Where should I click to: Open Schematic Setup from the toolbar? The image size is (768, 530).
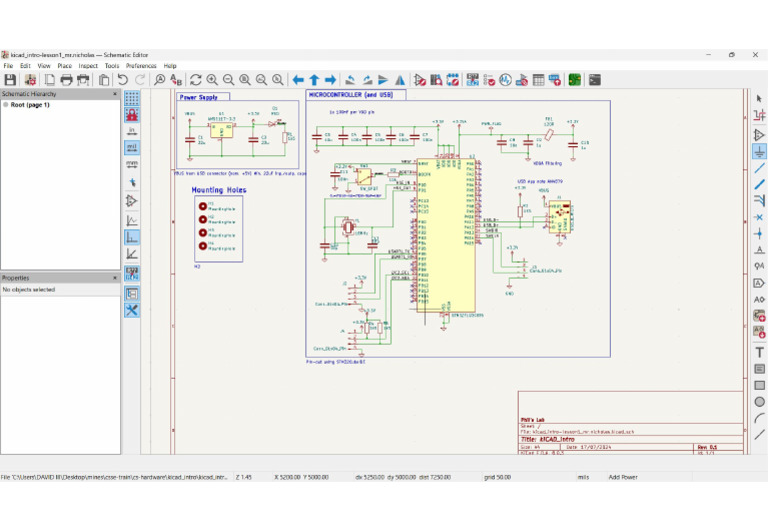click(30, 80)
